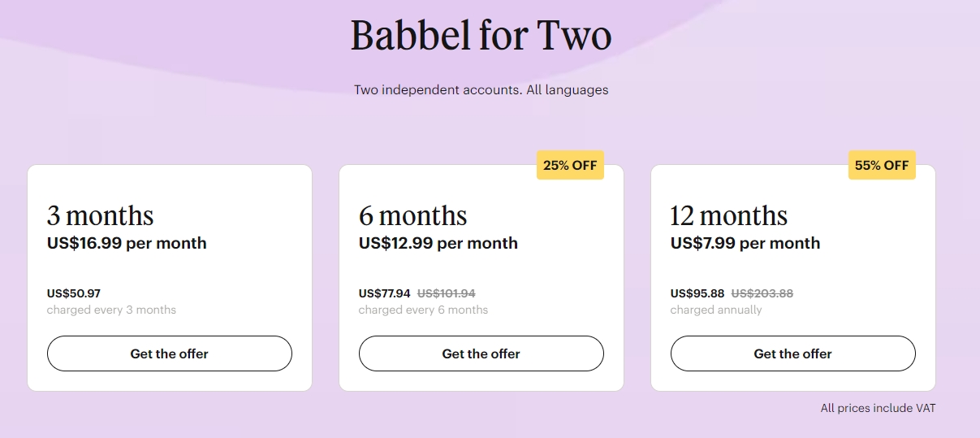This screenshot has width=980, height=438.
Task: Click the Babbel for Two heading
Action: (x=481, y=36)
